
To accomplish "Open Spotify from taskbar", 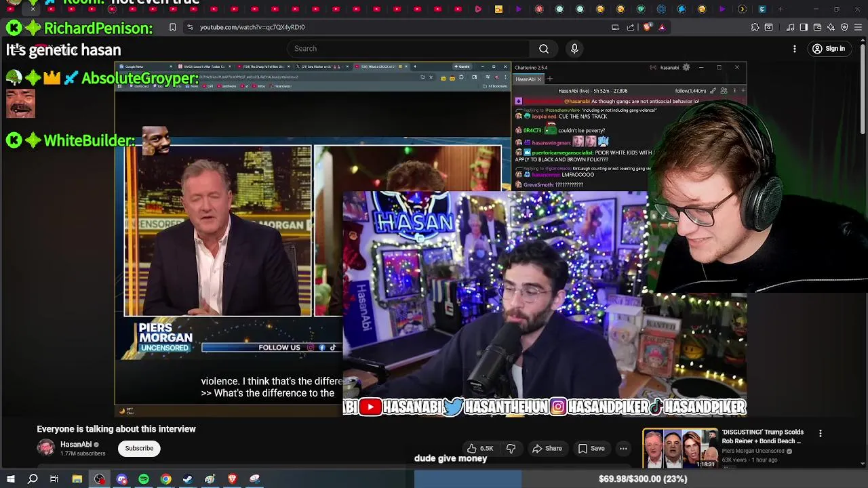I will click(x=144, y=479).
